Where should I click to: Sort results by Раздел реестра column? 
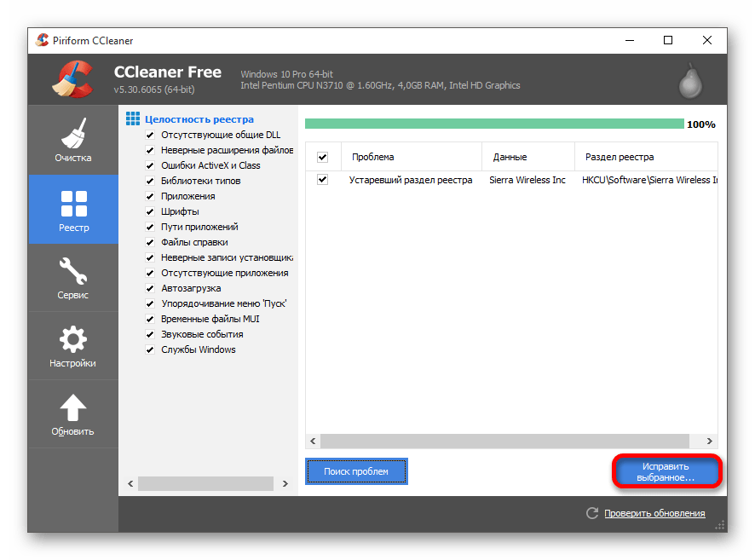tap(620, 157)
